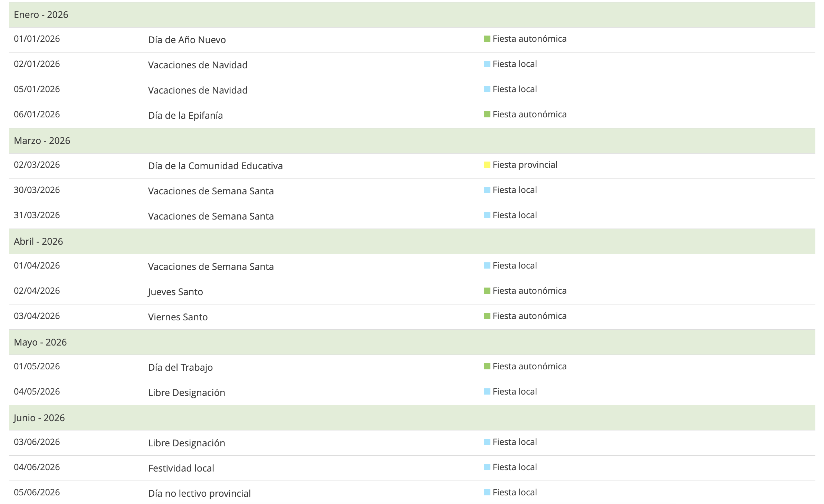Click the Mayo - 2026 section header
The height and width of the screenshot is (504, 824).
point(40,342)
